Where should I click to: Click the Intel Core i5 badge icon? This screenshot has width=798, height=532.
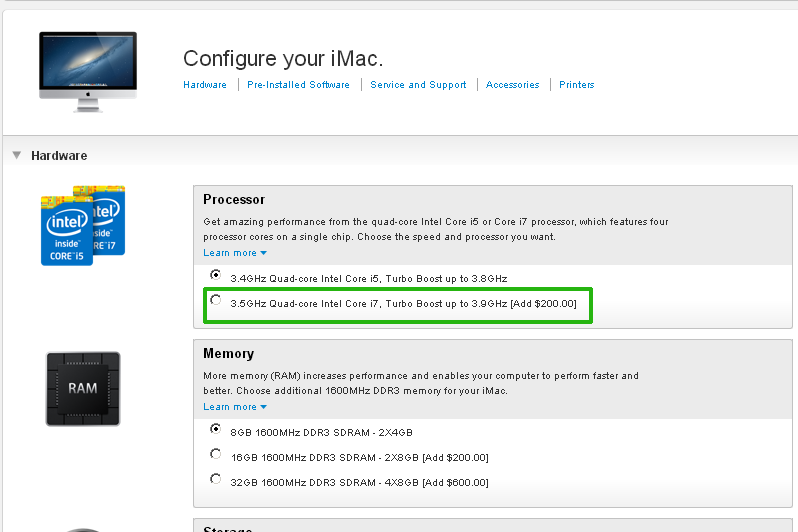(67, 231)
